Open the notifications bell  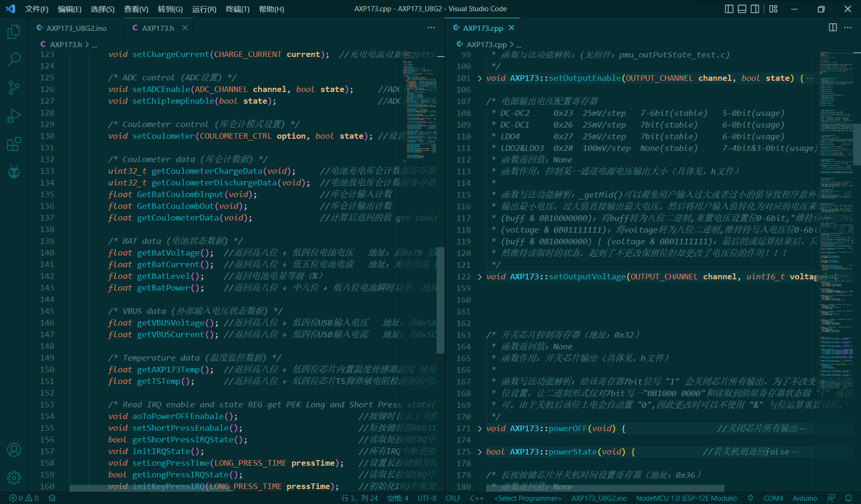click(849, 498)
